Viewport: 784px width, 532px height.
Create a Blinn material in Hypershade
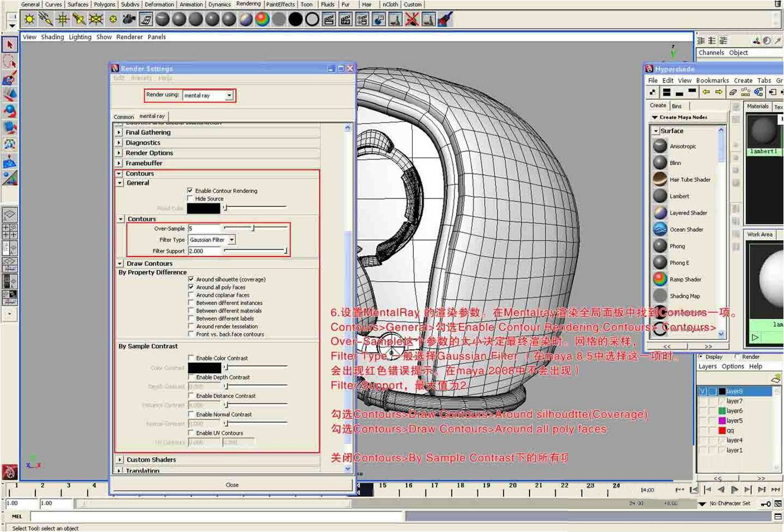click(668, 163)
